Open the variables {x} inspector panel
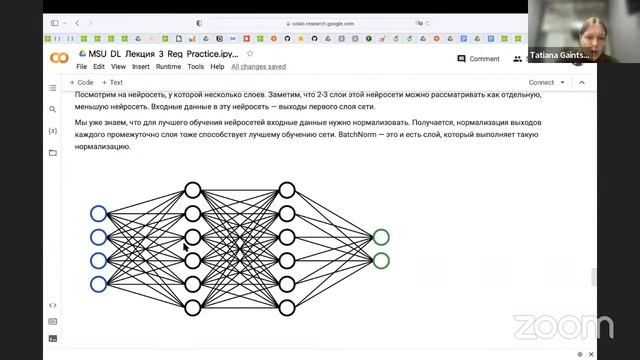 [x=53, y=131]
